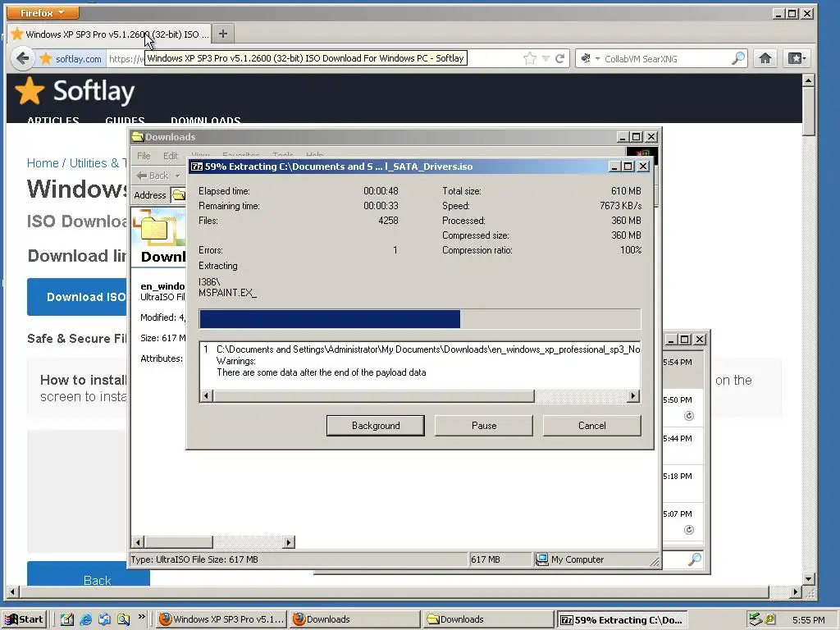Viewport: 840px width, 630px height.
Task: Launch Internet Explorer from Quick Launch
Action: pyautogui.click(x=85, y=619)
